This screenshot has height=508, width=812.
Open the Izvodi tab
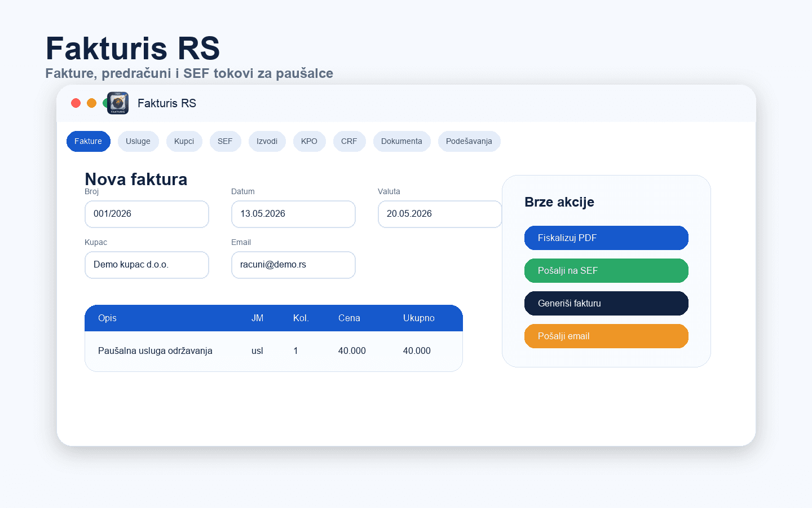click(x=267, y=141)
